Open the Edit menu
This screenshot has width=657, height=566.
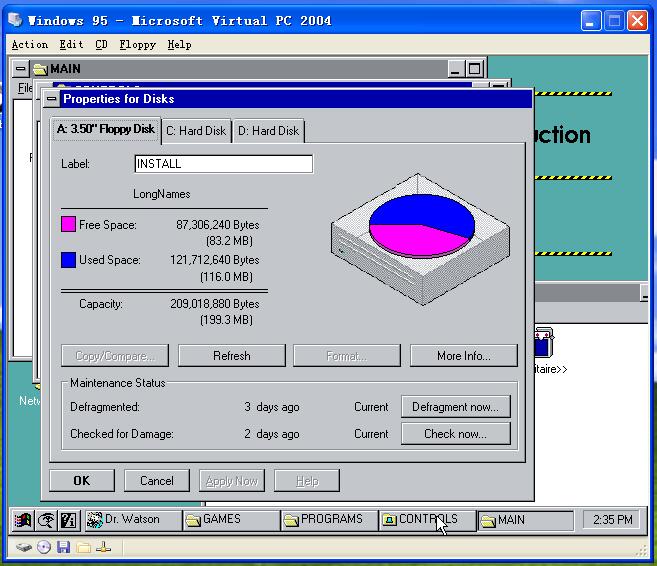71,44
